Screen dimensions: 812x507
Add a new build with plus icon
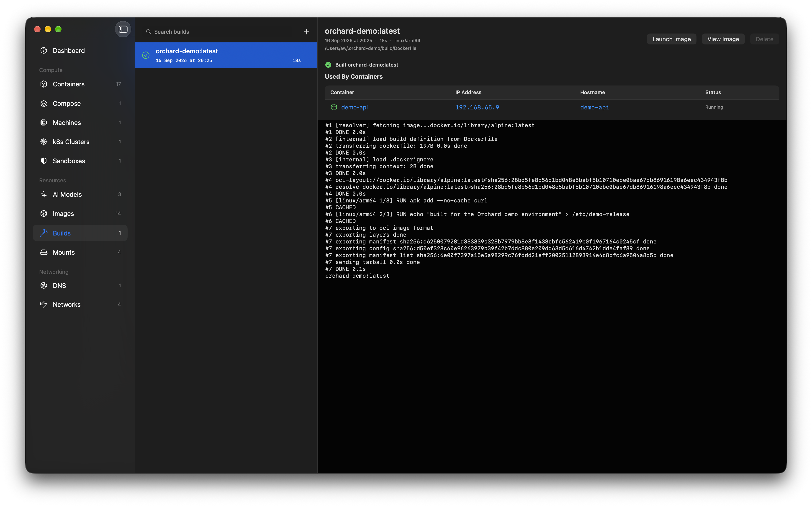(x=306, y=31)
